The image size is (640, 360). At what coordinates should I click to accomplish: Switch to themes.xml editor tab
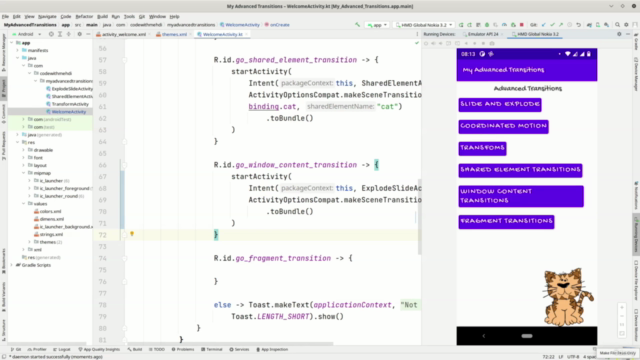(x=174, y=34)
